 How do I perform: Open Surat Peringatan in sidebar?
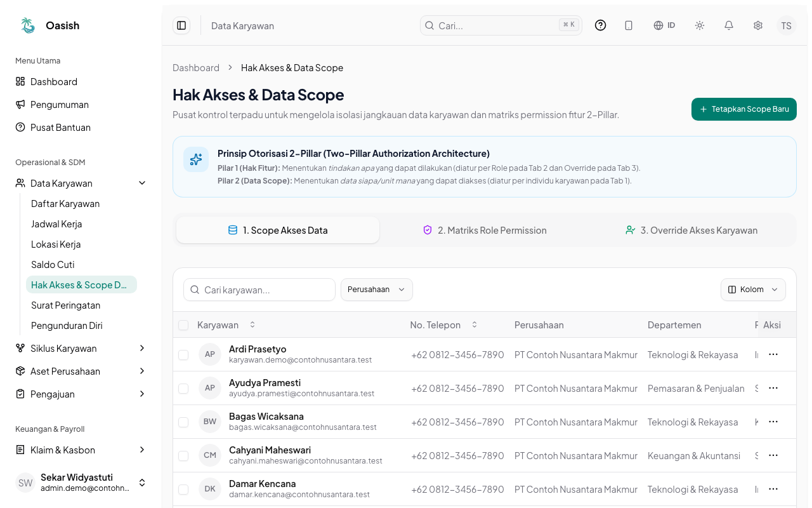[x=81, y=305]
